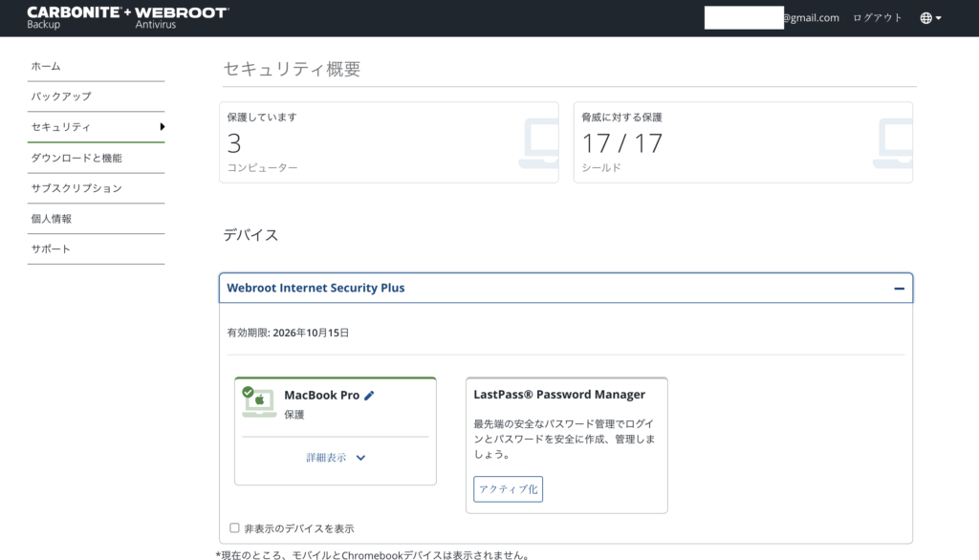Expand 詳細表示 details for MacBook Pro

point(334,458)
